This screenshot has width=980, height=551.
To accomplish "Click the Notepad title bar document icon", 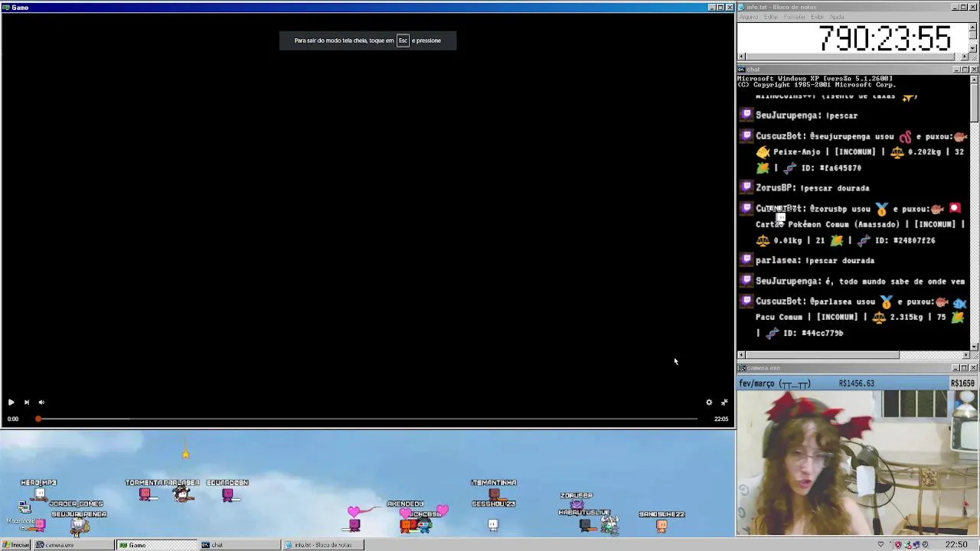I will point(741,7).
